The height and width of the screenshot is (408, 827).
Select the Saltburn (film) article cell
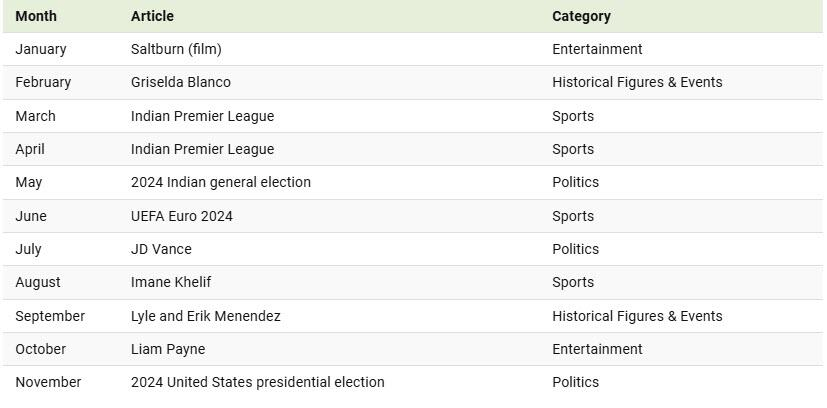coord(176,49)
